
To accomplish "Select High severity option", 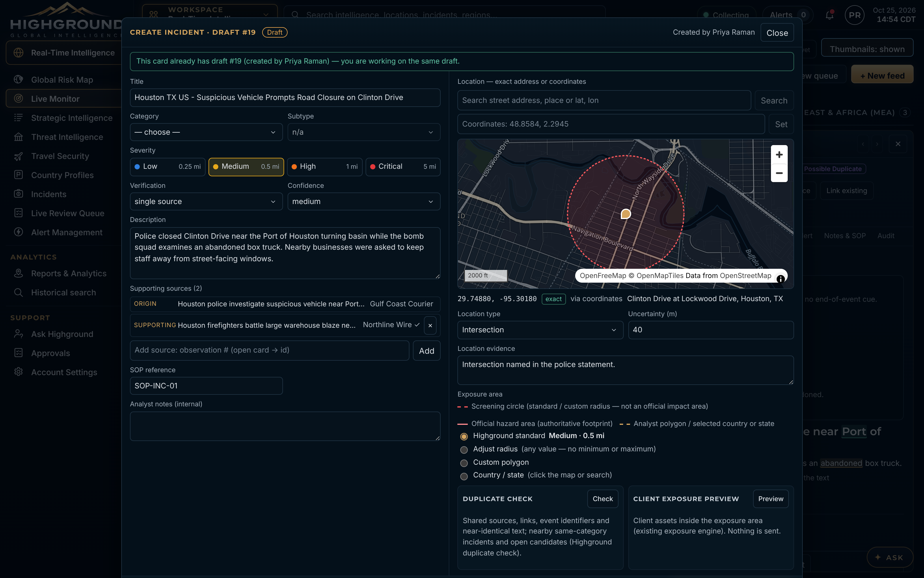I will tap(325, 167).
